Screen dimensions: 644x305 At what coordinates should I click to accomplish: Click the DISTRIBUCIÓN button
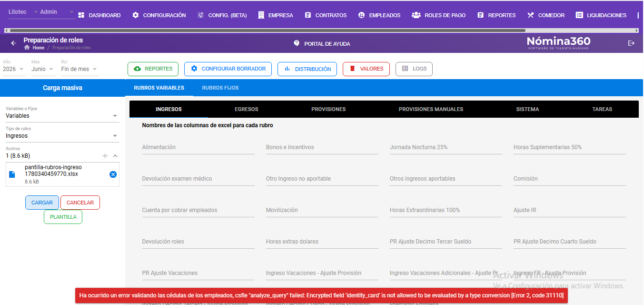(307, 69)
